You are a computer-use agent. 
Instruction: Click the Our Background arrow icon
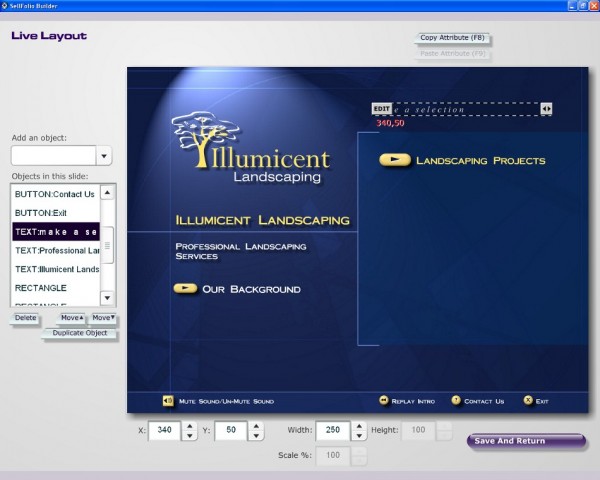(185, 289)
